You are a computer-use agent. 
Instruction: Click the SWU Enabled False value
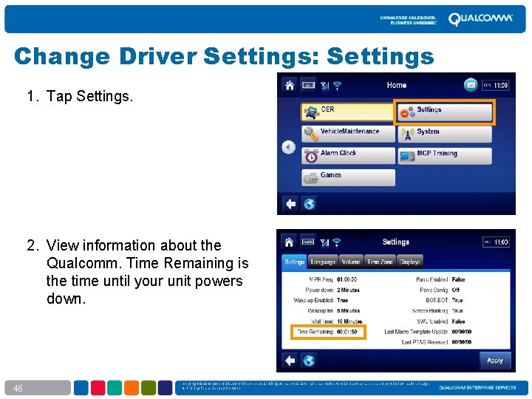click(x=458, y=321)
